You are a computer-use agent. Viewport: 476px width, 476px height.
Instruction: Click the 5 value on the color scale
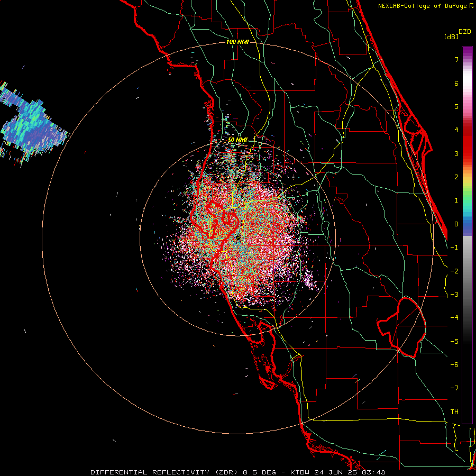[456, 106]
